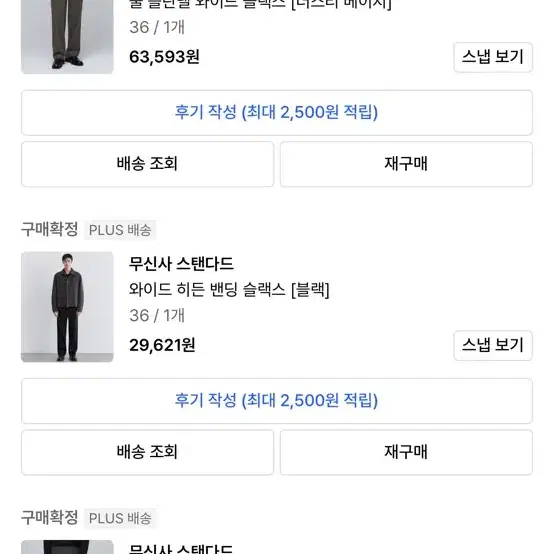Open the partially visible bottom product thumbnail
The image size is (554, 554).
(67, 547)
